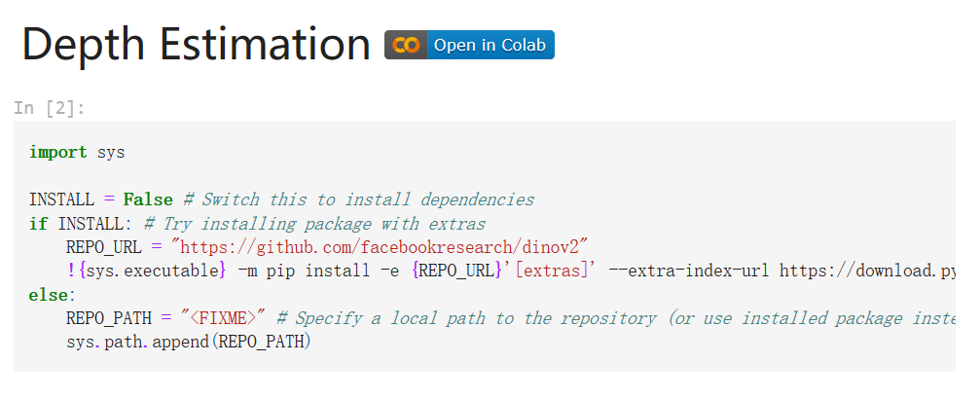
Task: Click the truncated https://download.py URL
Action: (867, 272)
